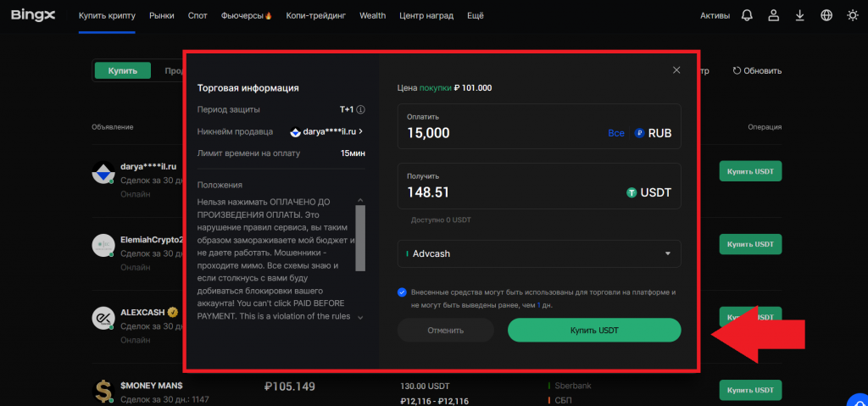Open the Фьючерсы menu
The width and height of the screenshot is (868, 406).
tap(247, 15)
